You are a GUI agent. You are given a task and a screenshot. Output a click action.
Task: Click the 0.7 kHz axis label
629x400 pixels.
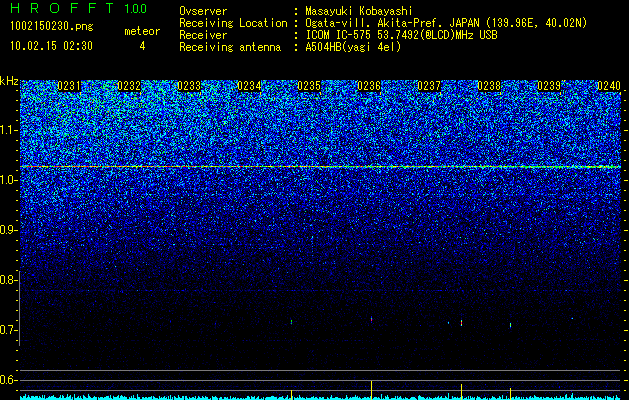pyautogui.click(x=7, y=330)
